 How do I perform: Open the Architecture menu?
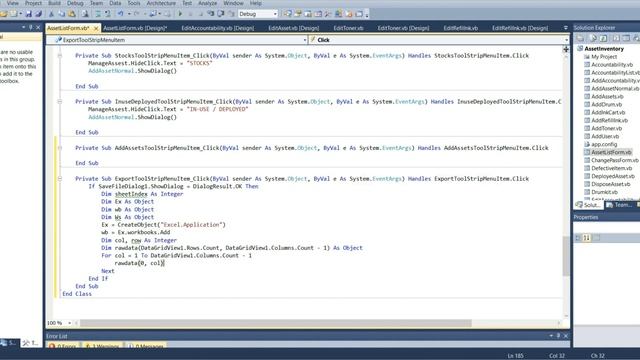(x=161, y=3)
